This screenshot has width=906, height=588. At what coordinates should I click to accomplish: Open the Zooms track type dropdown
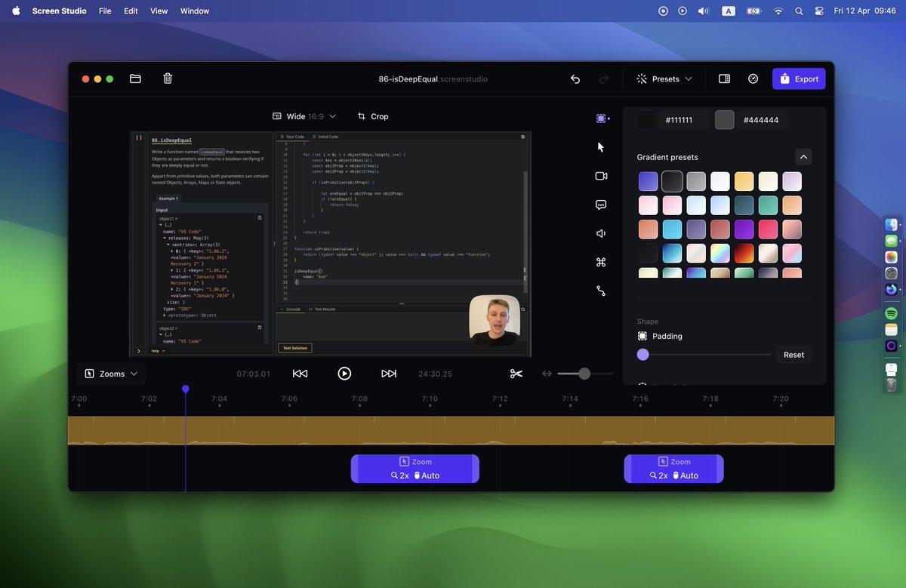click(111, 374)
